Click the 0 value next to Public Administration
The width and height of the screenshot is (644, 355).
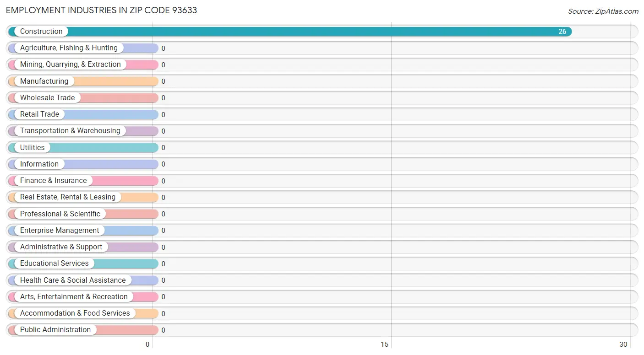[x=163, y=330]
